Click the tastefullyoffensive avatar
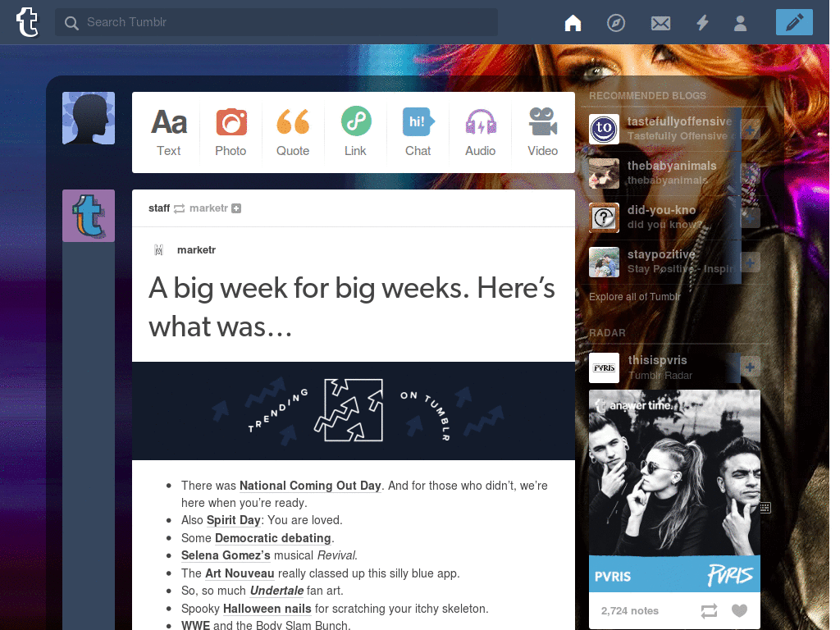 pos(604,129)
